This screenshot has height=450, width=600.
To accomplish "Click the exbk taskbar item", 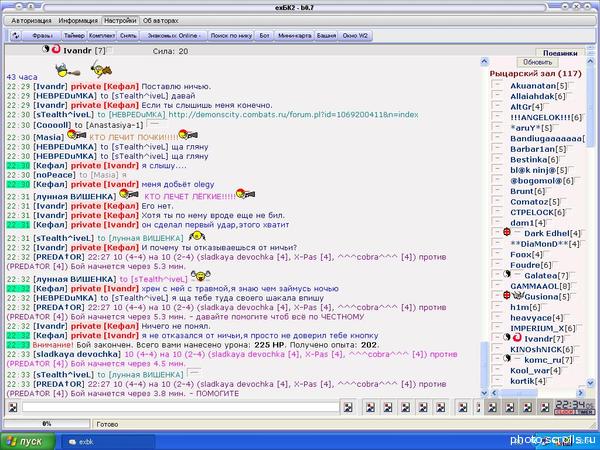I will tap(108, 442).
